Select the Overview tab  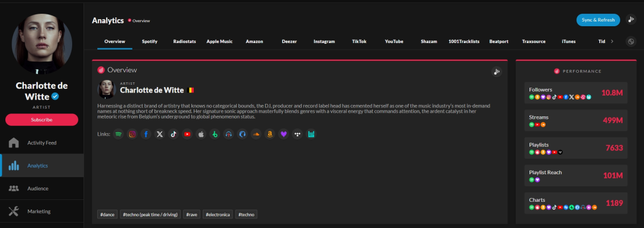(114, 42)
